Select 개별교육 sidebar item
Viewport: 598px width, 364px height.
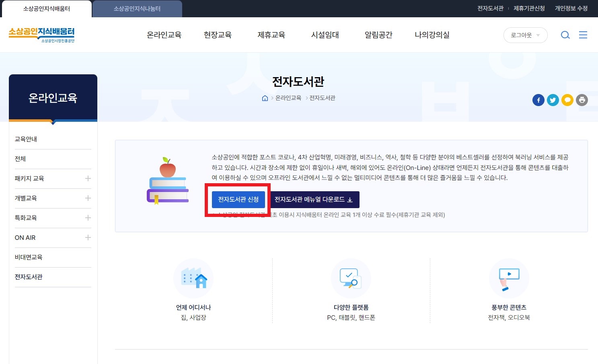pos(26,198)
